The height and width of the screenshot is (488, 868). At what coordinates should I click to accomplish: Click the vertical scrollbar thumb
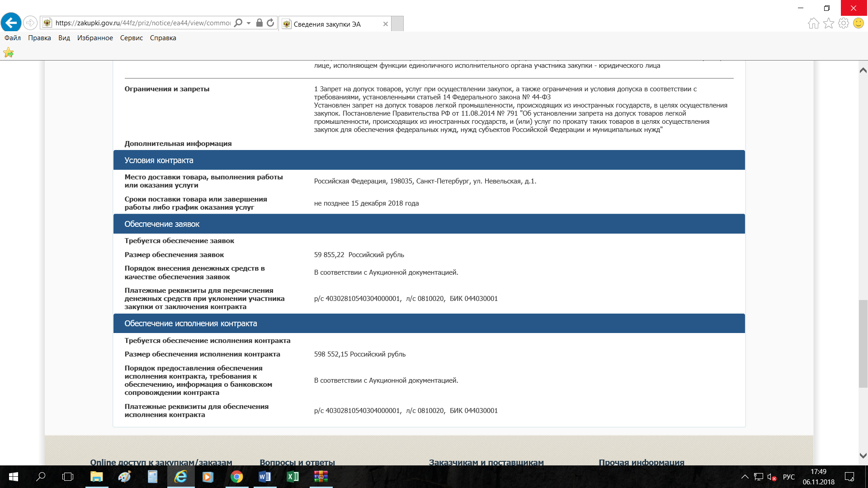(863, 343)
